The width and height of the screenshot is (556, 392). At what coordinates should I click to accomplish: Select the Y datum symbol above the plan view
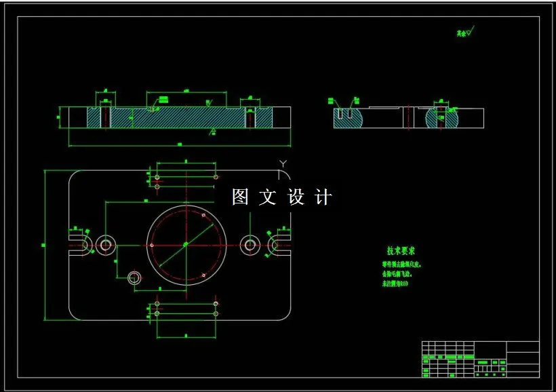coord(284,162)
